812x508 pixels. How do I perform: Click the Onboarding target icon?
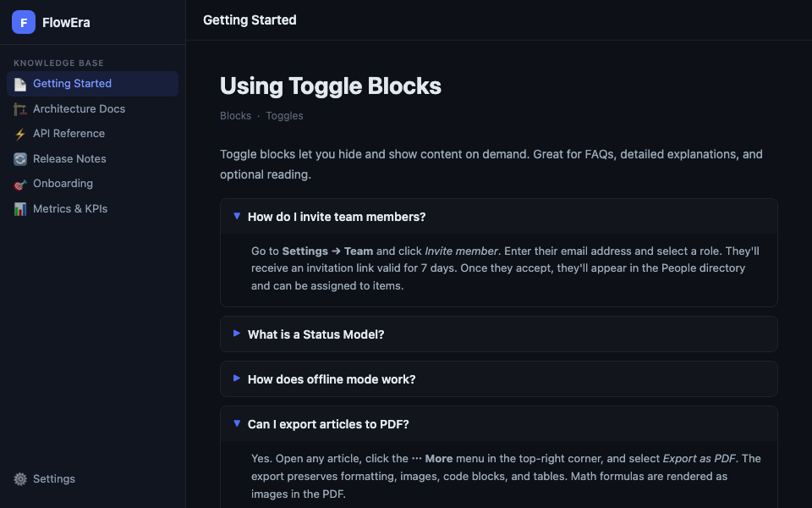point(20,184)
